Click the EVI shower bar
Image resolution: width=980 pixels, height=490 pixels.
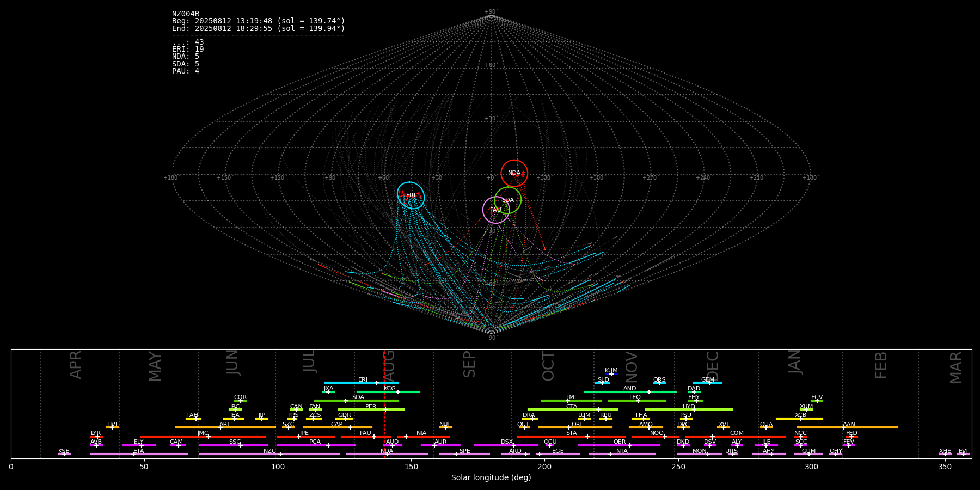964,454
